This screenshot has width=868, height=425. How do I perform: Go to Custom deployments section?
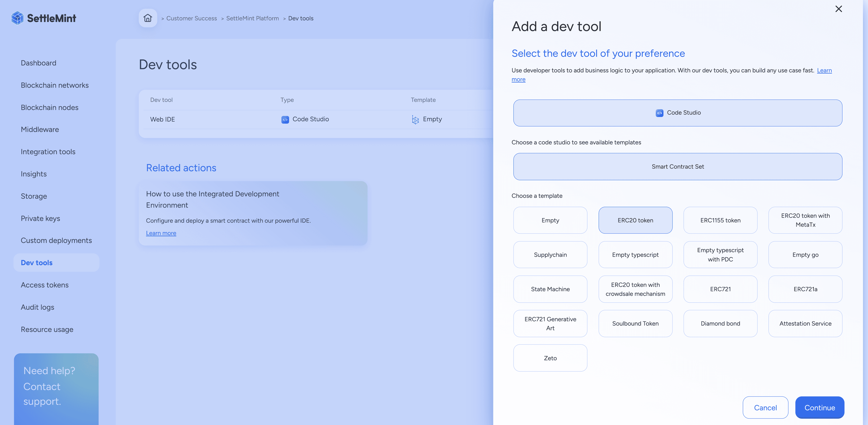pyautogui.click(x=56, y=240)
